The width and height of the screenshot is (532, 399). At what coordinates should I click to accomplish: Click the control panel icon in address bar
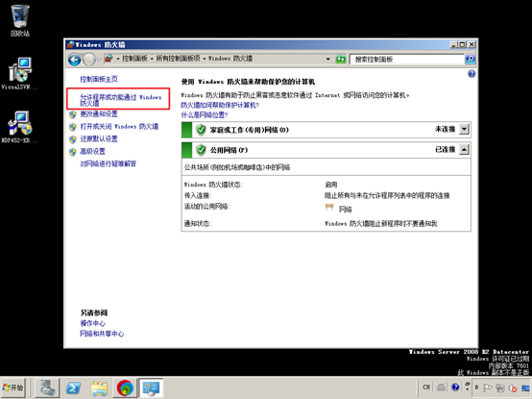[x=109, y=59]
